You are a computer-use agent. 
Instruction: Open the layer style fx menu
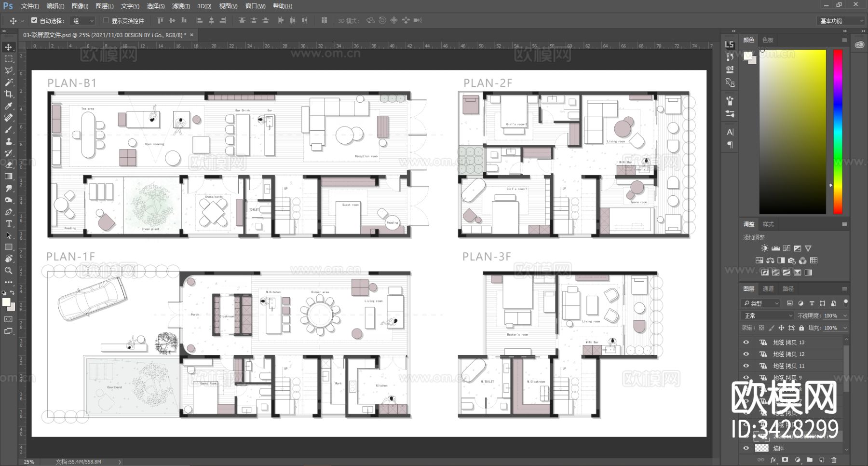point(773,460)
